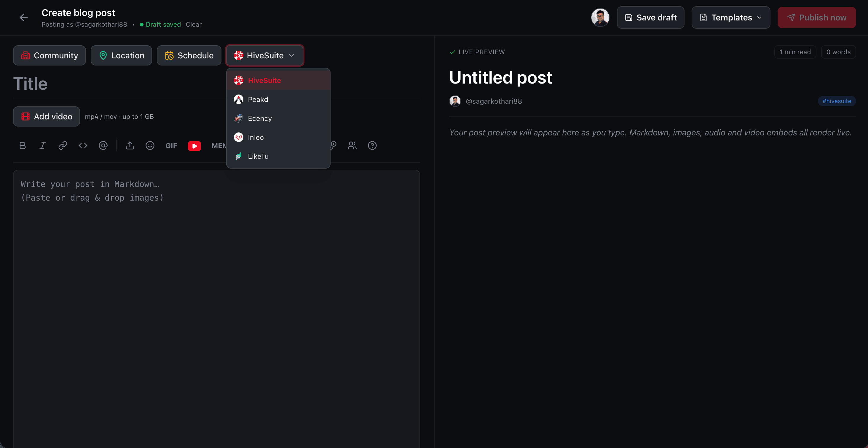Image resolution: width=868 pixels, height=448 pixels.
Task: Click the Add video button
Action: point(47,116)
